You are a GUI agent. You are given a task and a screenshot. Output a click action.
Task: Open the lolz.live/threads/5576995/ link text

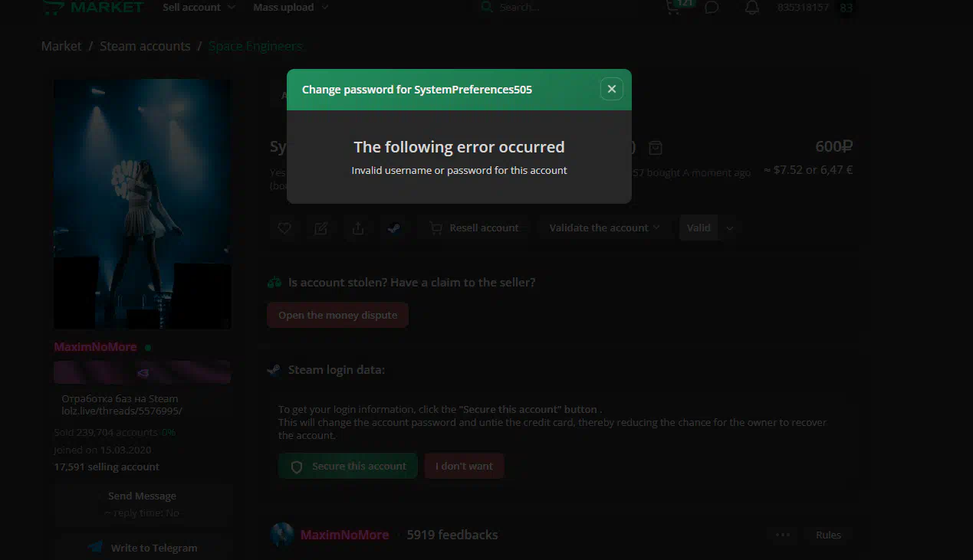(x=122, y=411)
